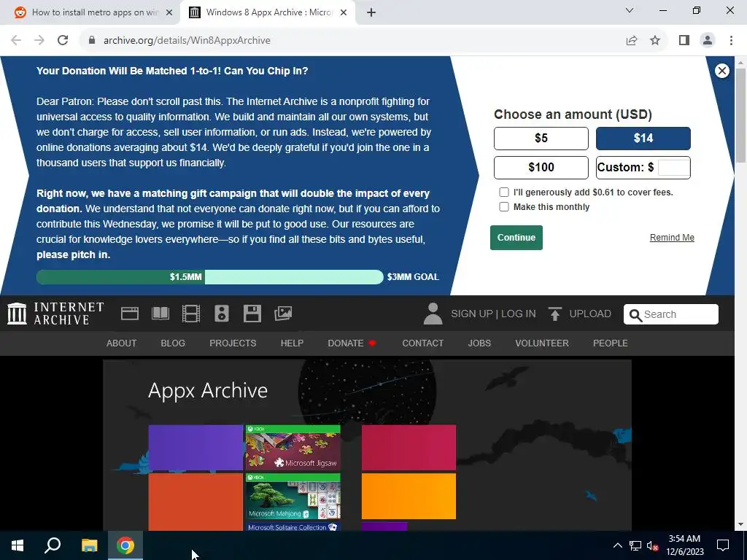
Task: Open the tab search chevron
Action: point(630,10)
